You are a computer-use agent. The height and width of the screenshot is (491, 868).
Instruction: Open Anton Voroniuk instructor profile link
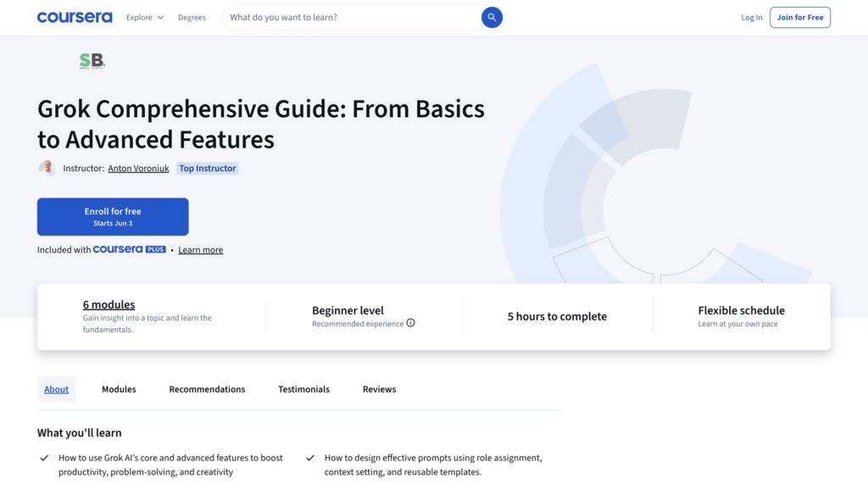pyautogui.click(x=138, y=168)
